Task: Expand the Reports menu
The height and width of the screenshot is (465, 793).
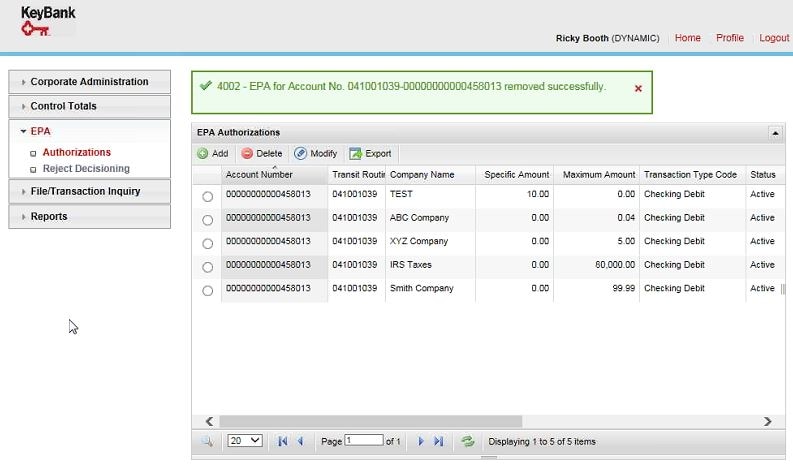Action: tap(90, 217)
